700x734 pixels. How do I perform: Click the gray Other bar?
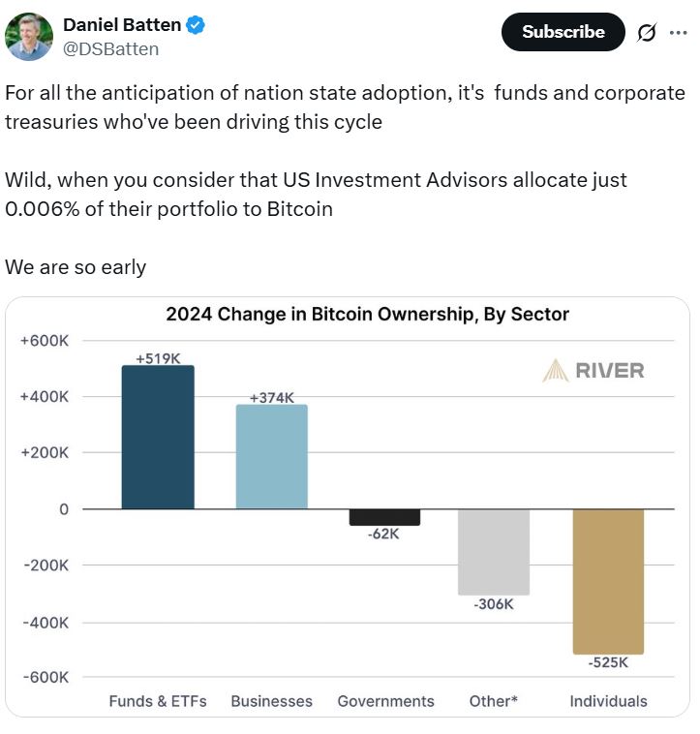(x=494, y=552)
